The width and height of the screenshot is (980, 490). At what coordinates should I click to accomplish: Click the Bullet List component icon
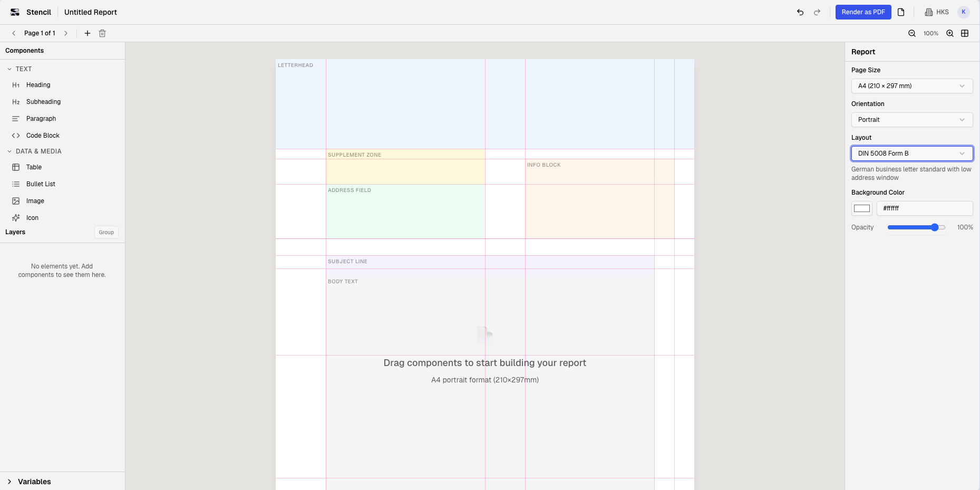point(16,184)
